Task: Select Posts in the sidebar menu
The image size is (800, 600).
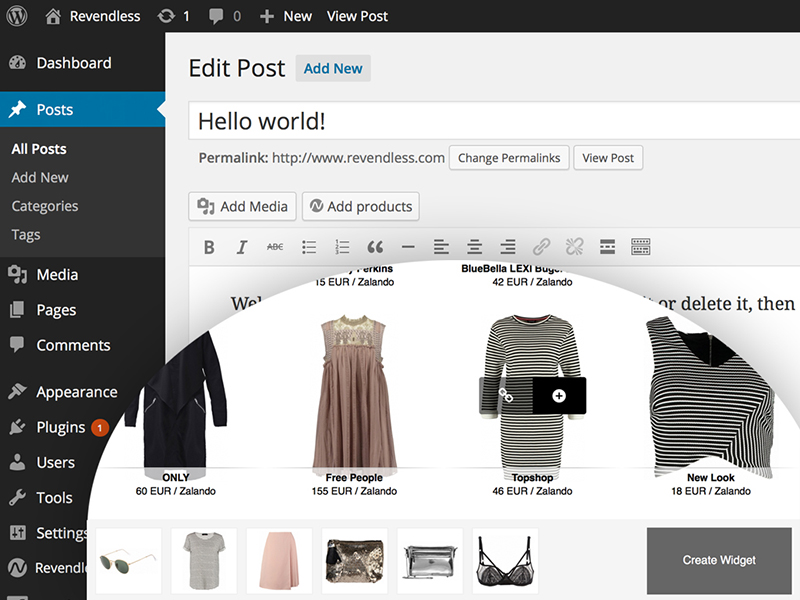Action: 83,109
